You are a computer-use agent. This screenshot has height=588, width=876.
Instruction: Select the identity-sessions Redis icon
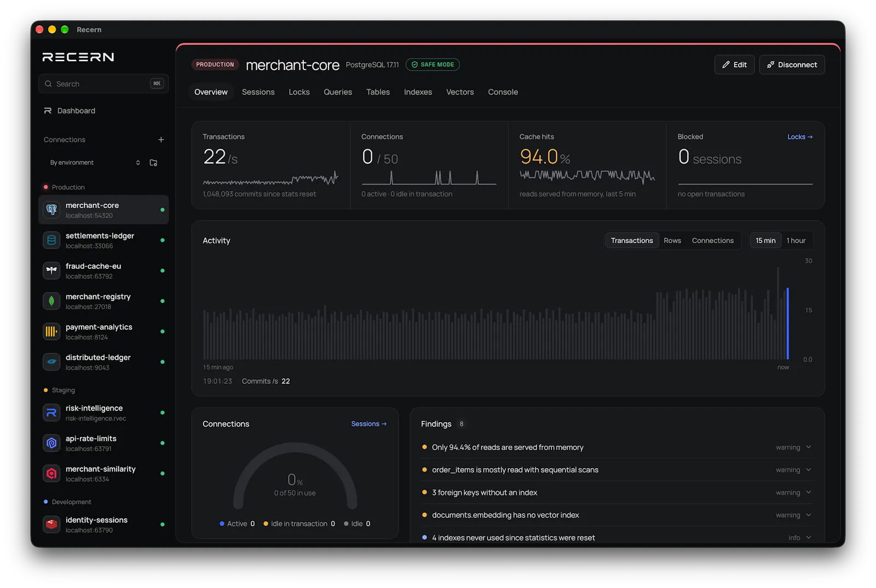51,524
